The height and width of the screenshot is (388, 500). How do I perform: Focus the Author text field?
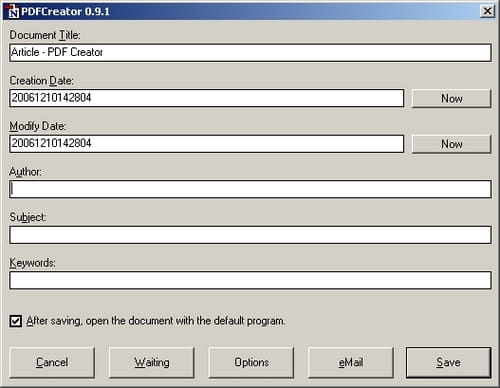[x=250, y=189]
